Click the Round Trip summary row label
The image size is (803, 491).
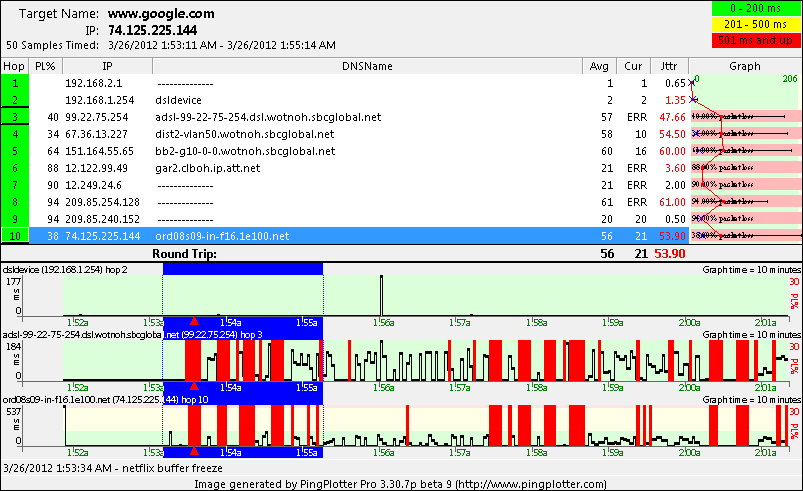[184, 254]
